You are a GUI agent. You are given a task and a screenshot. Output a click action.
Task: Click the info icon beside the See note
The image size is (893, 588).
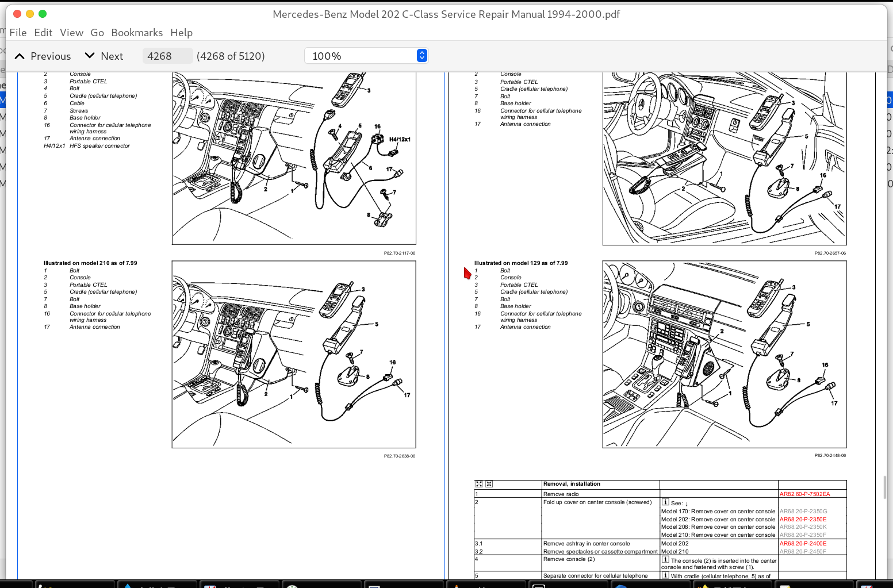click(x=665, y=502)
